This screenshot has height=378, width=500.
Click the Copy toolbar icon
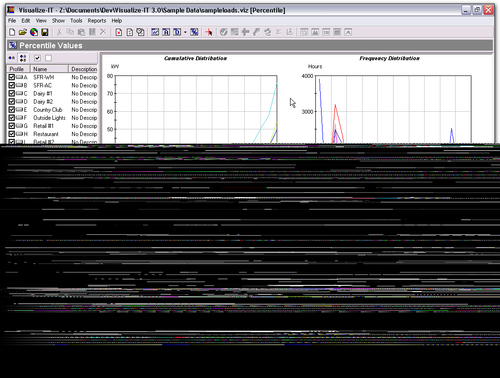70,32
